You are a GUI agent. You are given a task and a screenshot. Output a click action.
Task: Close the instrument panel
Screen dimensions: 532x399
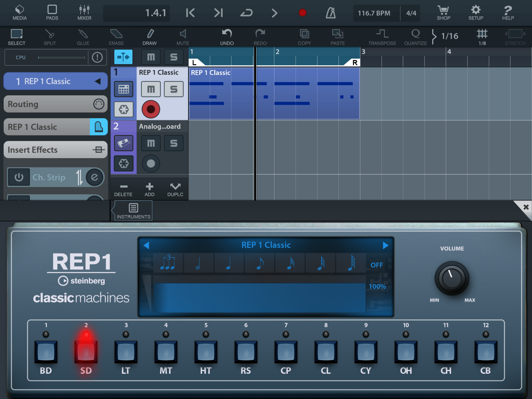pos(526,207)
